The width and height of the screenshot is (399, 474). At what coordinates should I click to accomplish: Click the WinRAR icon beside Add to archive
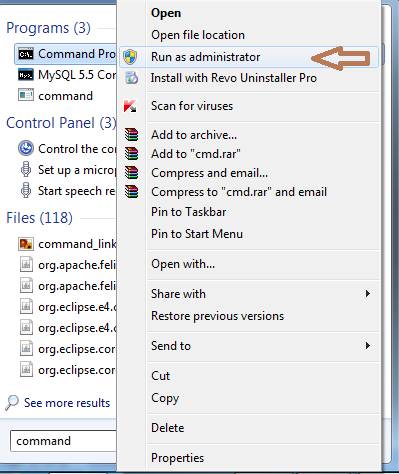pyautogui.click(x=131, y=135)
